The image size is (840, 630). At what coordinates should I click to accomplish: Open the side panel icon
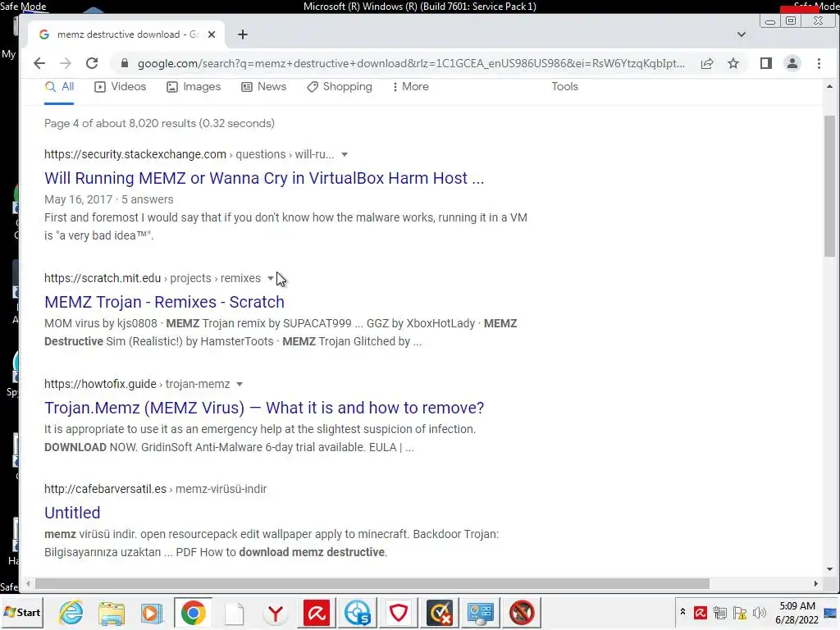pos(766,63)
